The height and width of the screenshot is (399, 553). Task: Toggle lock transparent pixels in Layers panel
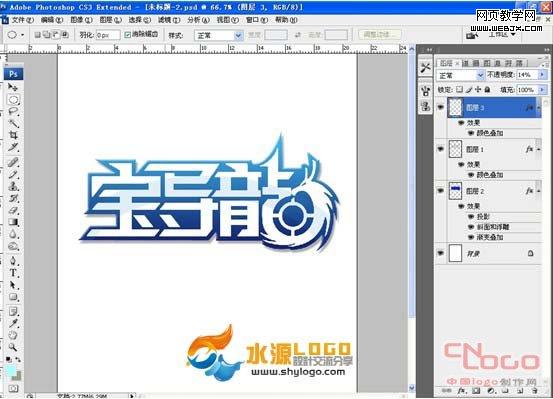click(x=459, y=90)
